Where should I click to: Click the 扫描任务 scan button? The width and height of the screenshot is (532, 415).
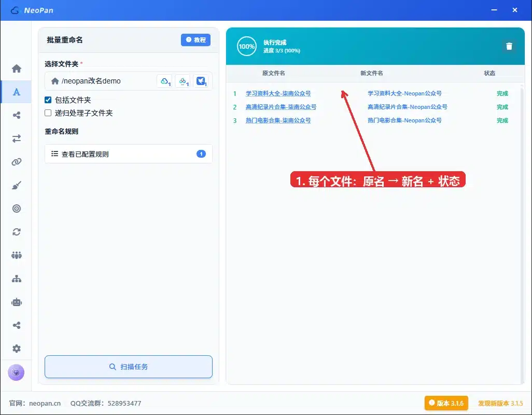coord(128,366)
